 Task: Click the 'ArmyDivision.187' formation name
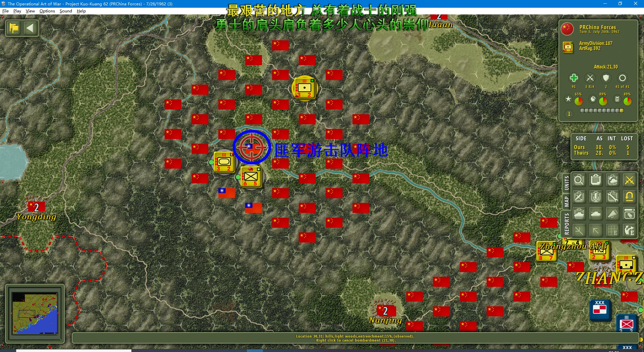pos(596,43)
